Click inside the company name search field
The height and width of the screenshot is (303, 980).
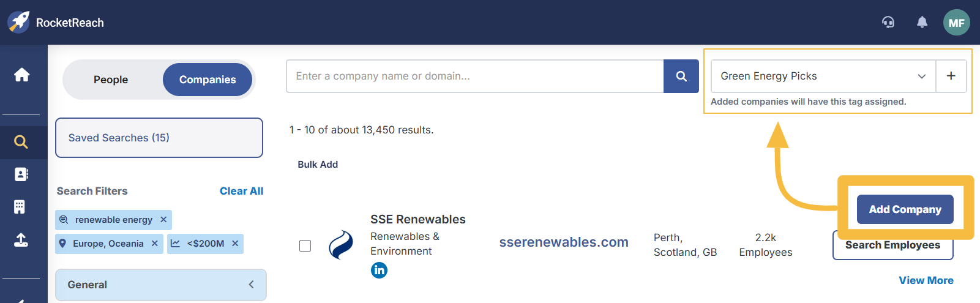pyautogui.click(x=475, y=76)
